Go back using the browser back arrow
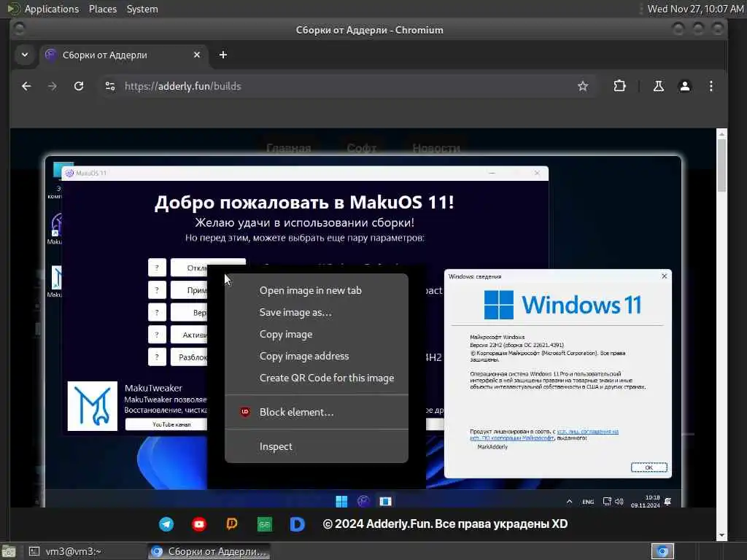 click(x=26, y=86)
